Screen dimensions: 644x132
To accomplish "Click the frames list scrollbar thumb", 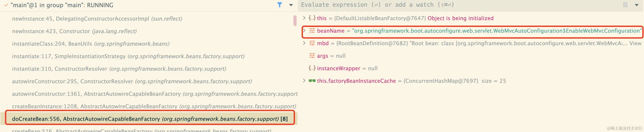I will click(x=295, y=20).
